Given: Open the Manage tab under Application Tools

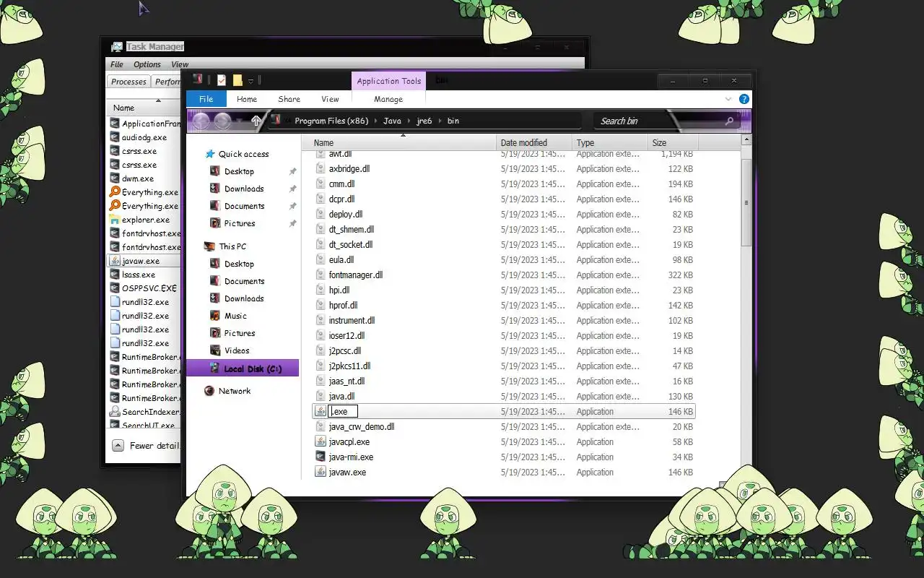Looking at the screenshot, I should point(388,99).
